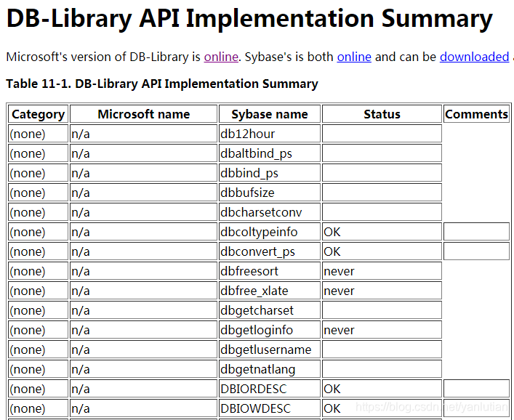Open Microsoft's "online" DB-Library link
Image resolution: width=514 pixels, height=420 pixels.
pos(221,57)
